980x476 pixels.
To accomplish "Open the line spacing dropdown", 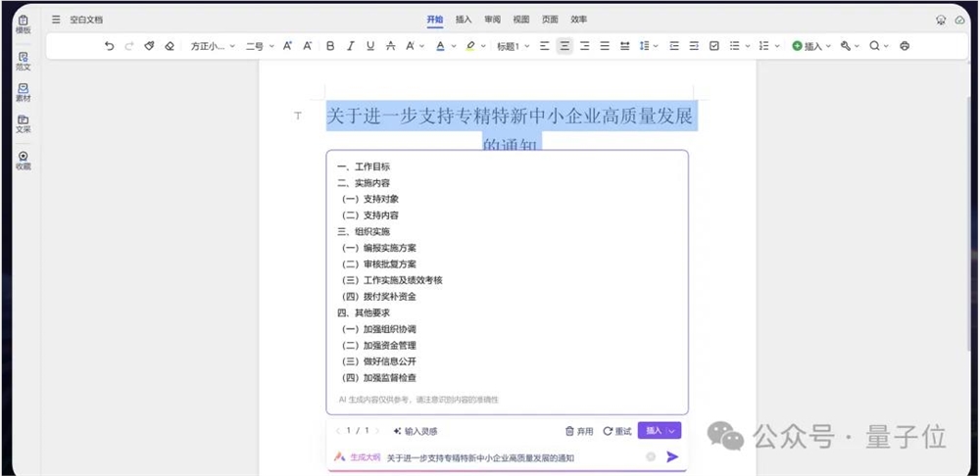I will [649, 46].
